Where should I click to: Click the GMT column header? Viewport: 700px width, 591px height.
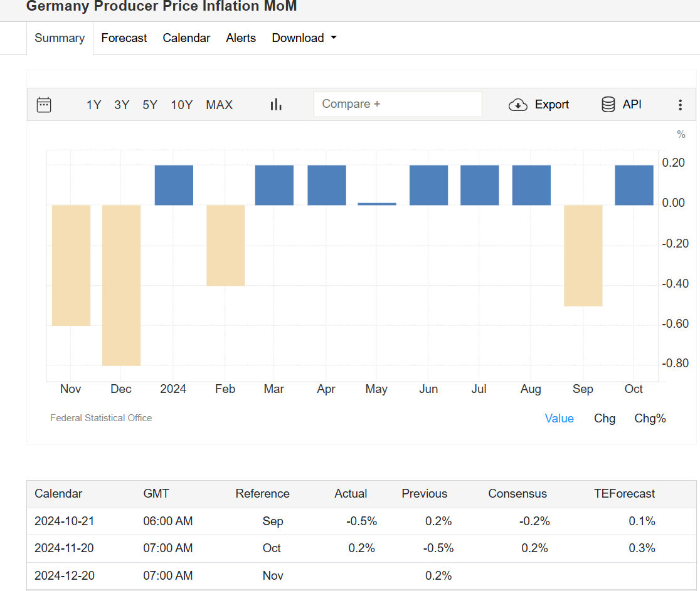click(x=156, y=493)
